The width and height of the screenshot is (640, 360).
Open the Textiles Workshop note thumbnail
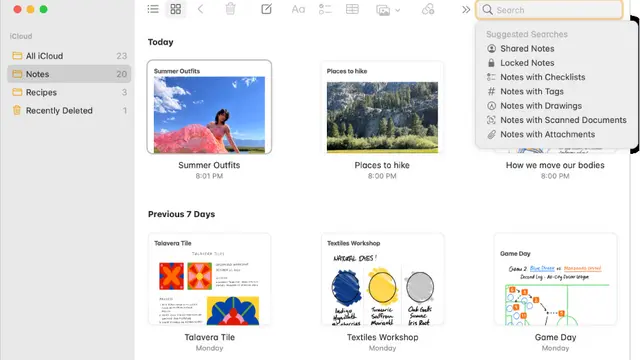382,279
